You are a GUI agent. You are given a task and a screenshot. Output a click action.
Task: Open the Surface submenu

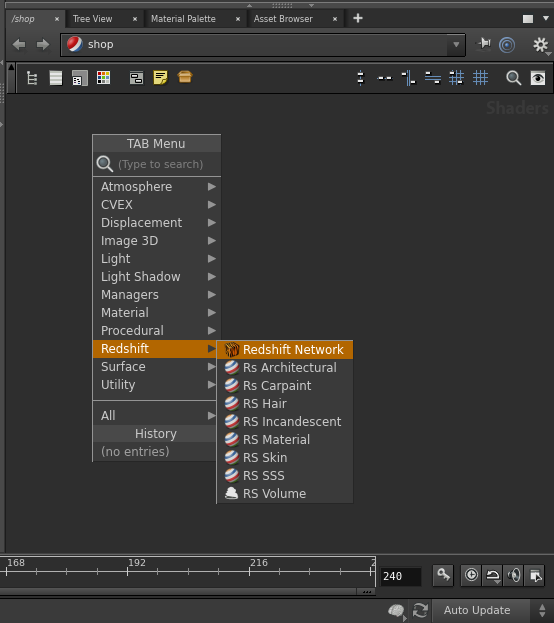[x=155, y=367]
